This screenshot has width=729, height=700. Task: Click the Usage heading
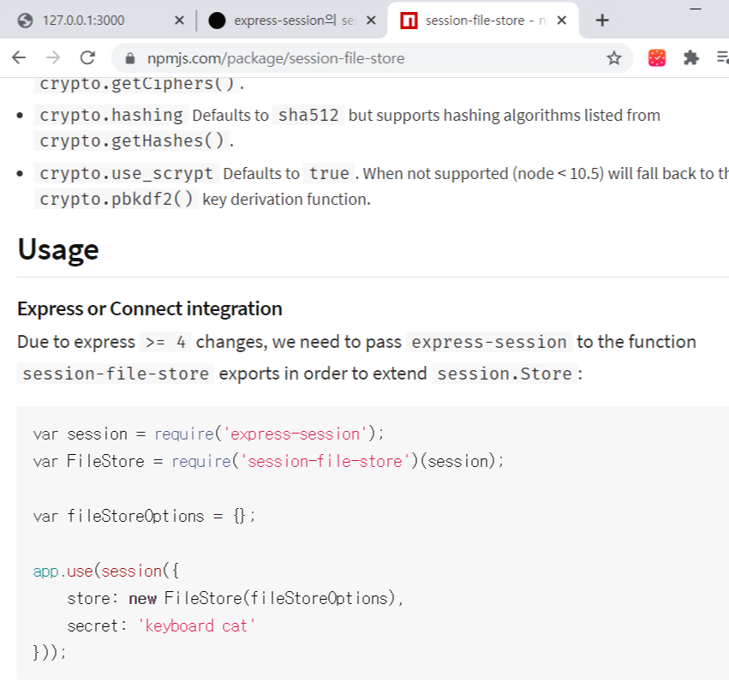58,250
